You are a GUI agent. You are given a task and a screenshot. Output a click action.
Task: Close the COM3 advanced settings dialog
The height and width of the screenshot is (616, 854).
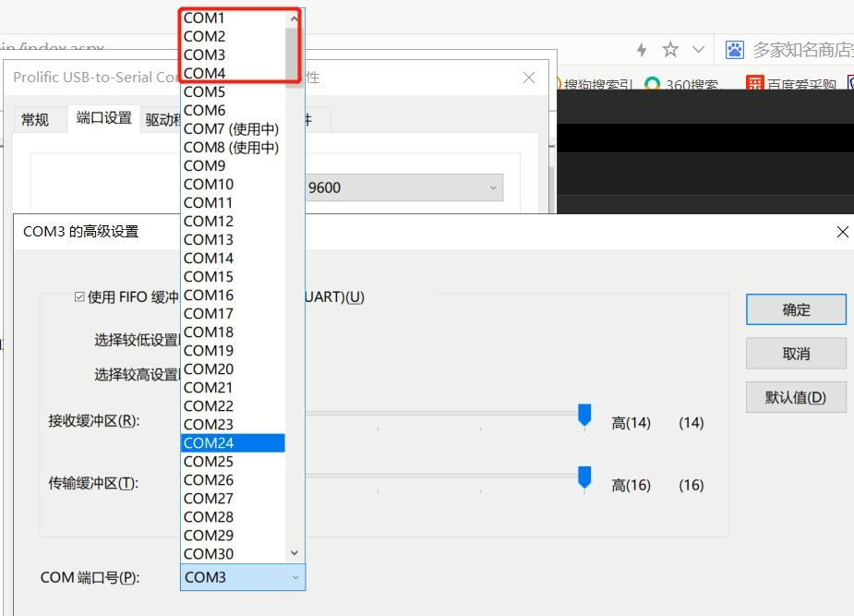click(841, 232)
